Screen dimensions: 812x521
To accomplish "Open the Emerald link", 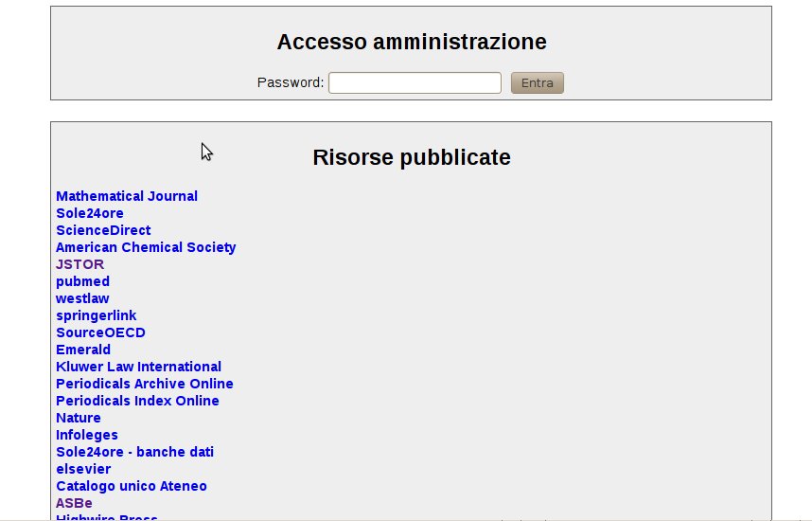I will (83, 350).
